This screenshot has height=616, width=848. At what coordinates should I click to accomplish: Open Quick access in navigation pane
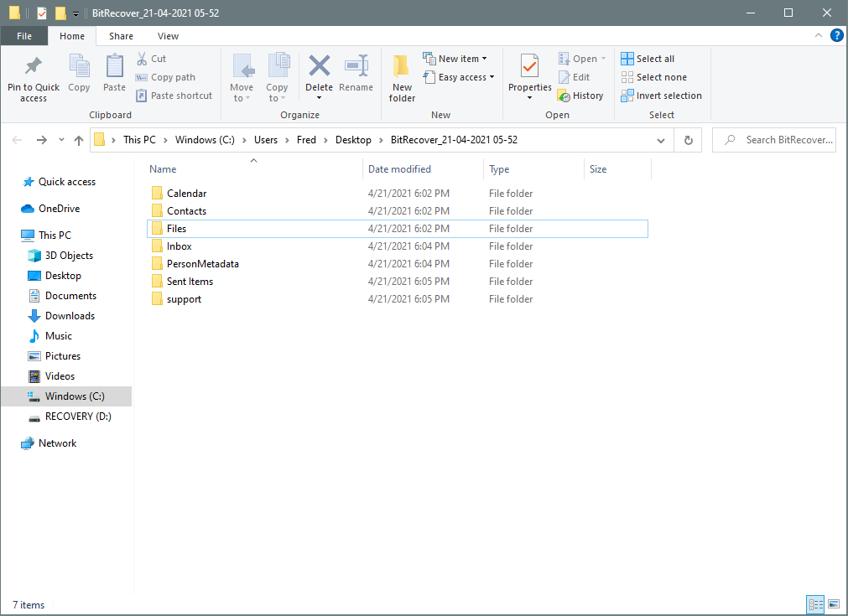pos(59,182)
